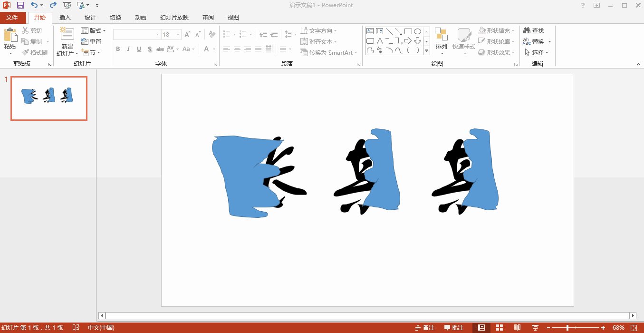Viewport: 644px width, 333px height.
Task: Click the 重置 reset button
Action: point(91,41)
